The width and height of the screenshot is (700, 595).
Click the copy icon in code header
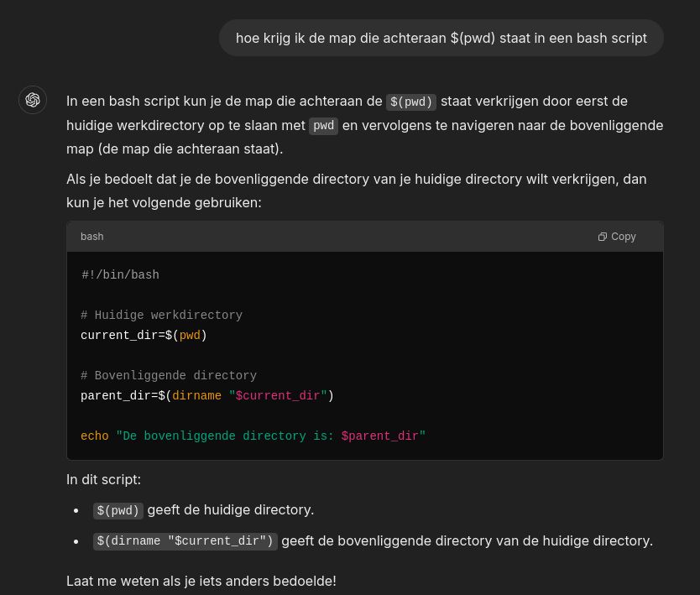coord(603,237)
